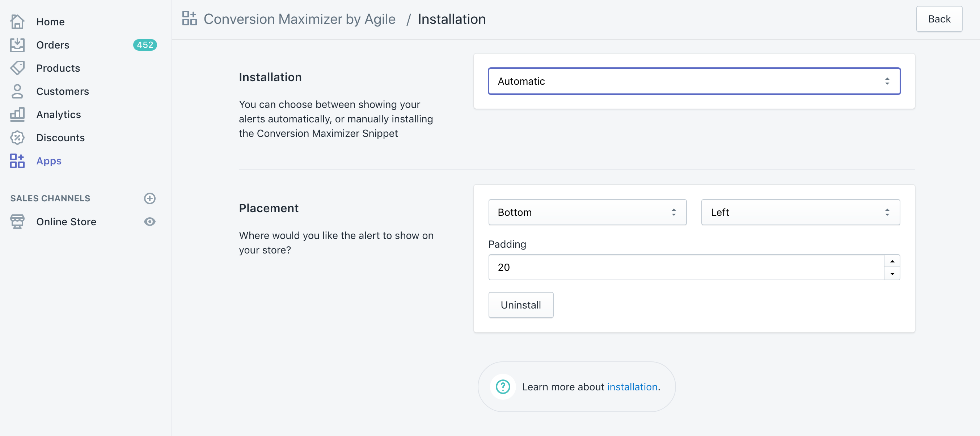Click the Discounts percent badge icon
Screen dimensions: 980x436
[x=17, y=138]
